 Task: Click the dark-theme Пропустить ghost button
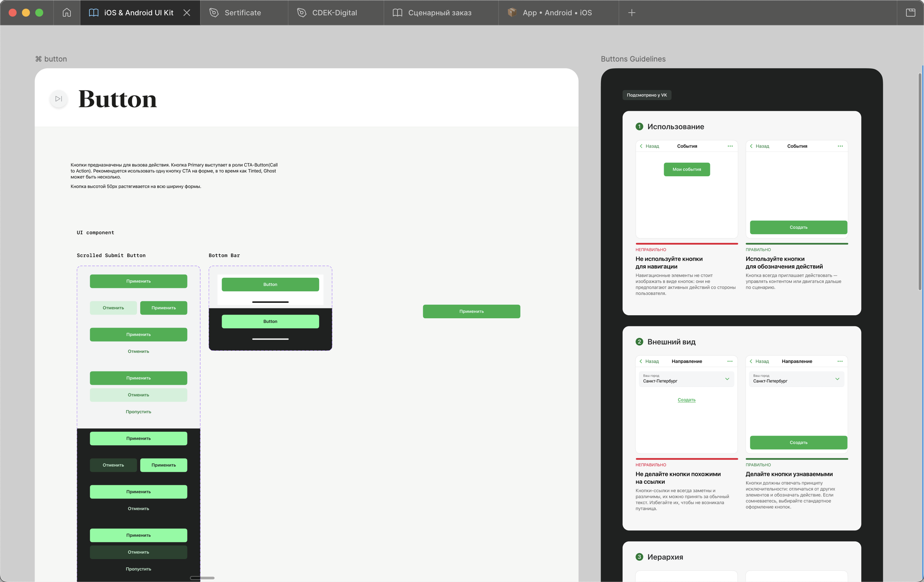click(x=139, y=569)
